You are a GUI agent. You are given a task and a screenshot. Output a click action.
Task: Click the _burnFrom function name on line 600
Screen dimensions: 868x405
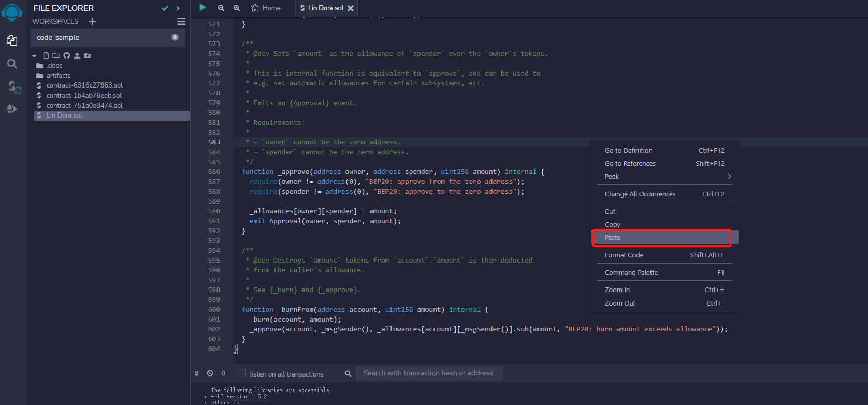295,310
